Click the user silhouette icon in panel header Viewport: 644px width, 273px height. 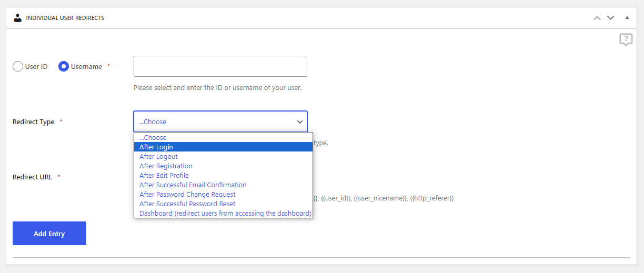18,18
